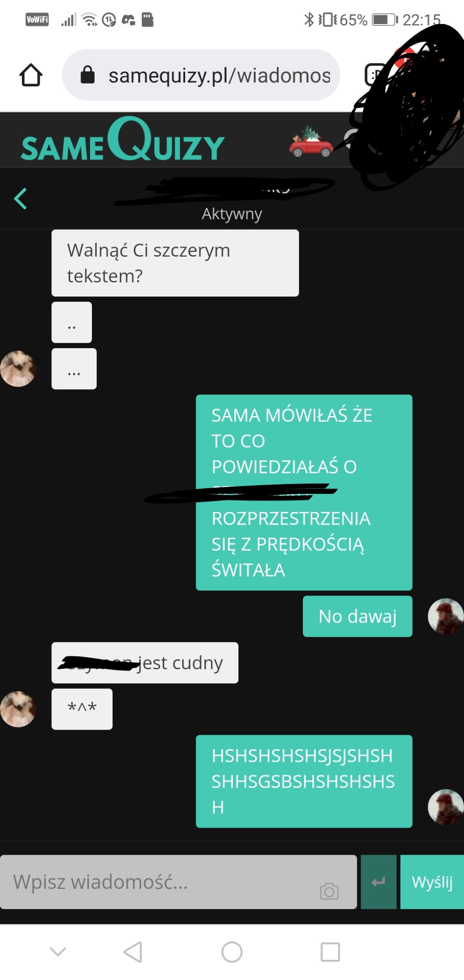Screen dimensions: 464x980
Task: Open sender avatar next to *^* message
Action: pos(18,709)
